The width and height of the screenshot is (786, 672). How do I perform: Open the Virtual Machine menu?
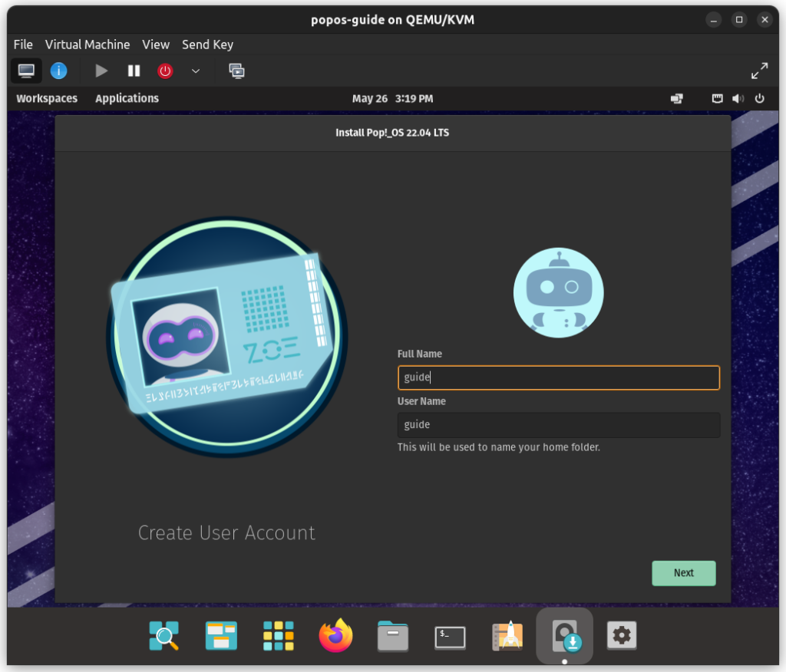pyautogui.click(x=88, y=44)
